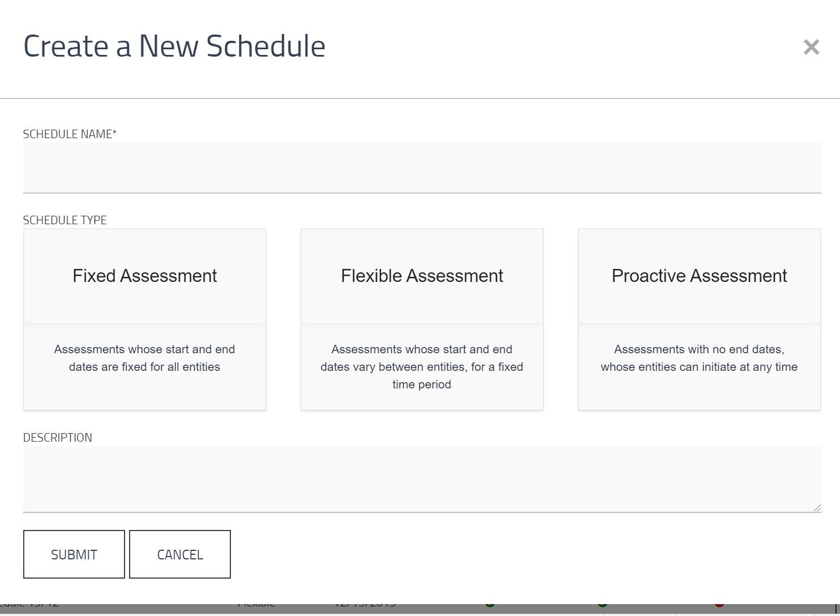Click the red status icon below dialog
This screenshot has height=616, width=840.
(719, 604)
